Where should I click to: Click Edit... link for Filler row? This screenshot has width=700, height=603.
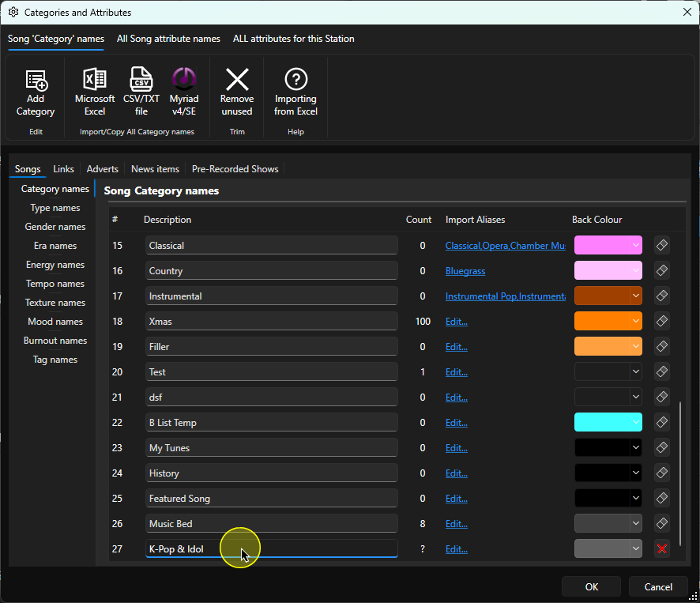[x=456, y=347]
